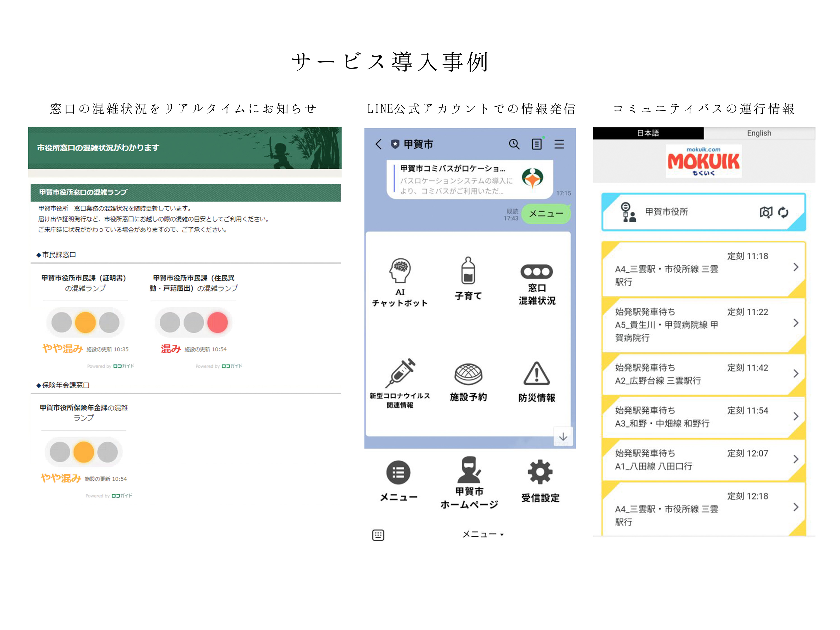
Task: Expand the 12:07 A1 八田線 entry chevron
Action: (x=795, y=459)
